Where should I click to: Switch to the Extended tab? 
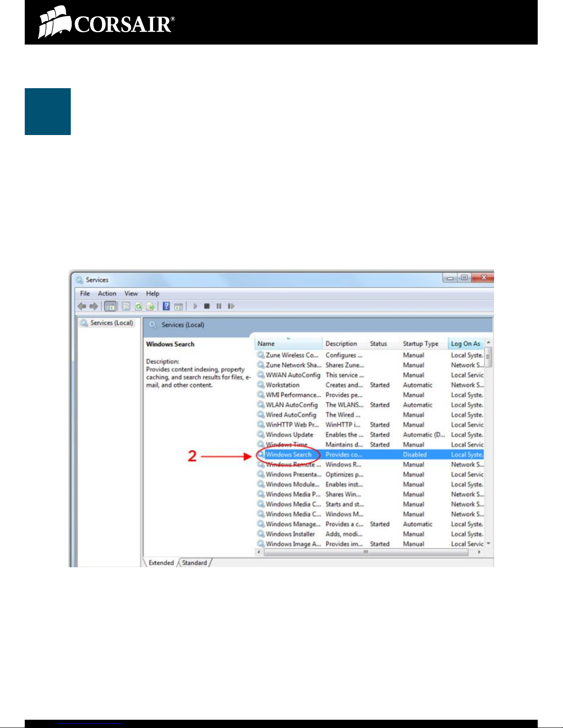(x=161, y=563)
